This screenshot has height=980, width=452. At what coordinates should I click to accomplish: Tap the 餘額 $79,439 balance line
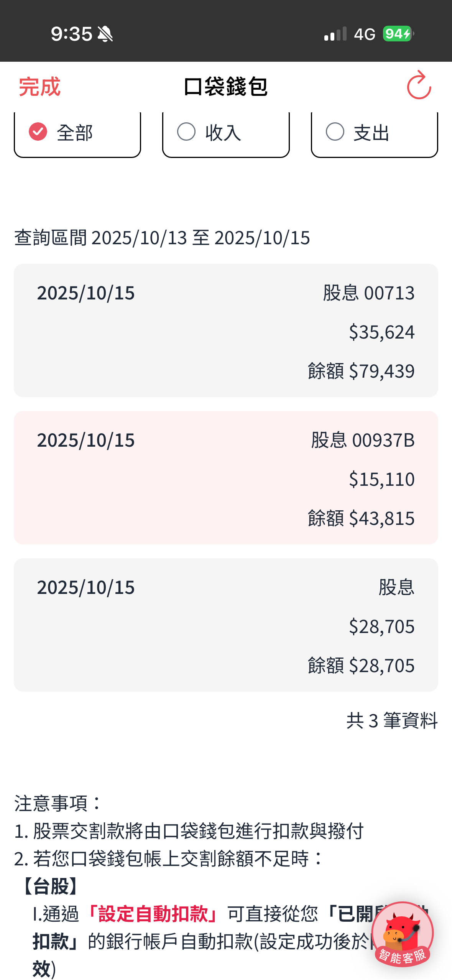(361, 371)
